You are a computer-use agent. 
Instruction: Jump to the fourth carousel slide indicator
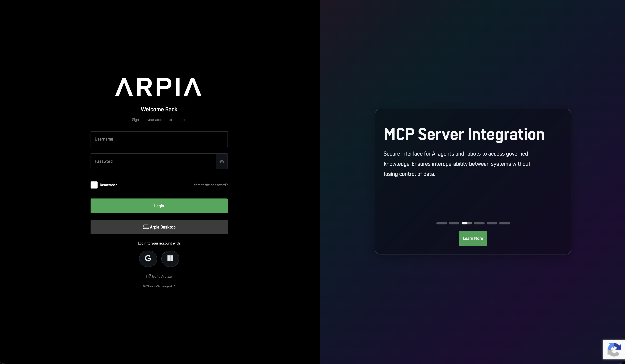479,223
